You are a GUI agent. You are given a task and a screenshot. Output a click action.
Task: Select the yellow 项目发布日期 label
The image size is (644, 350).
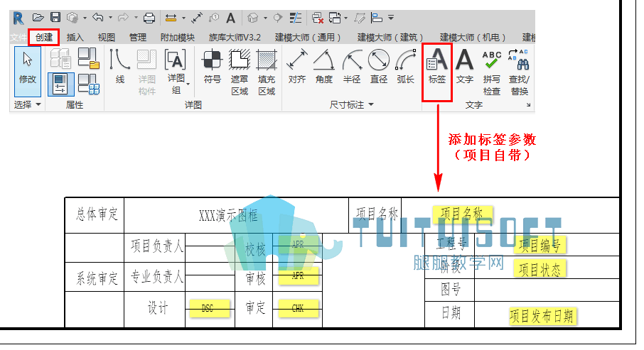(542, 316)
